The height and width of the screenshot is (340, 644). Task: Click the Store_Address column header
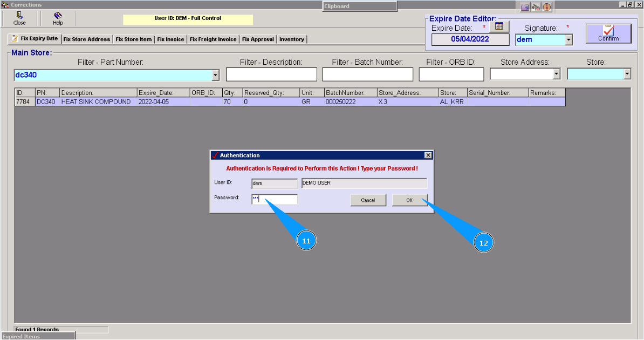[x=408, y=93]
